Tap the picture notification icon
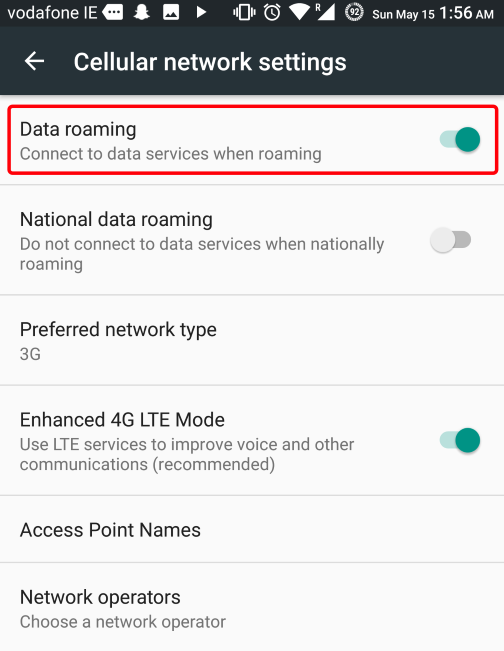Viewport: 504px width, 651px height. point(171,12)
